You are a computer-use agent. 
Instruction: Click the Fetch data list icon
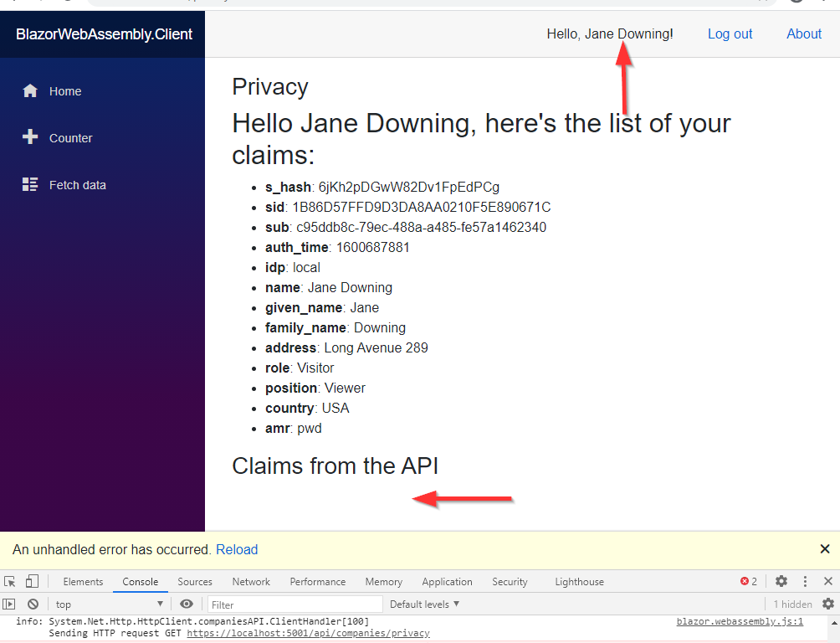coord(30,185)
